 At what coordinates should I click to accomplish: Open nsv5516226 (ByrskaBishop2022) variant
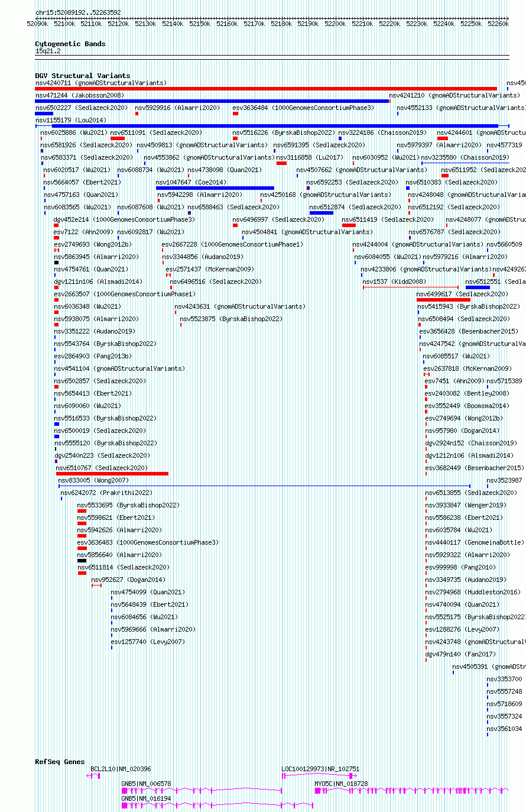tap(284, 132)
